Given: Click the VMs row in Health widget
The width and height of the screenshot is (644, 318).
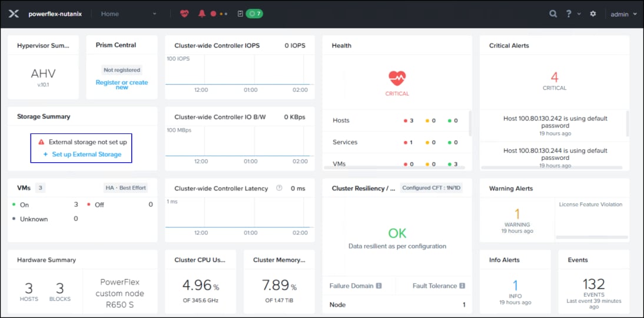Looking at the screenshot, I should 396,164.
